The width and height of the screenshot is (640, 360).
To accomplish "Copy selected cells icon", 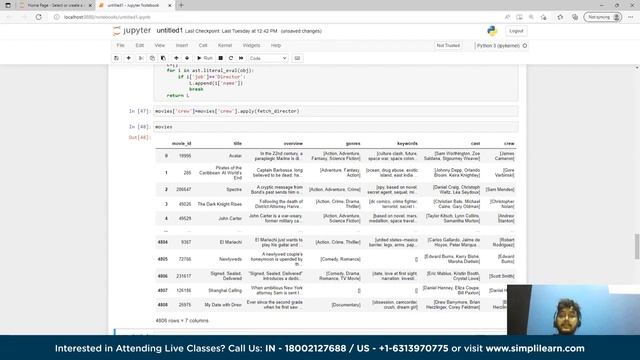I will coord(152,58).
